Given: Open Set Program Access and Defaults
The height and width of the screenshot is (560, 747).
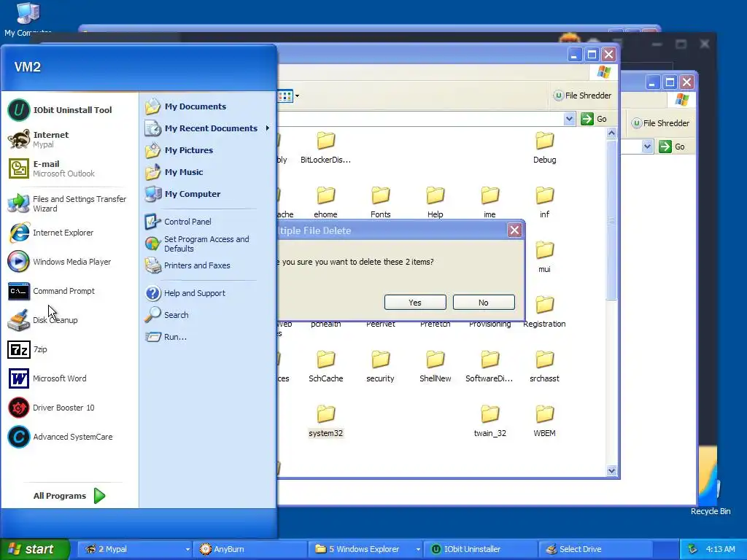Looking at the screenshot, I should click(207, 244).
